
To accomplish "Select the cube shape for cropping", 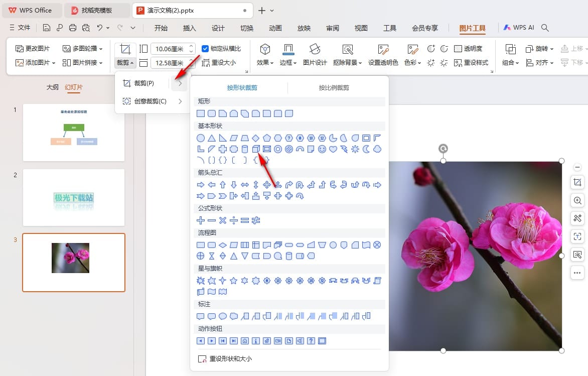I will (x=256, y=150).
